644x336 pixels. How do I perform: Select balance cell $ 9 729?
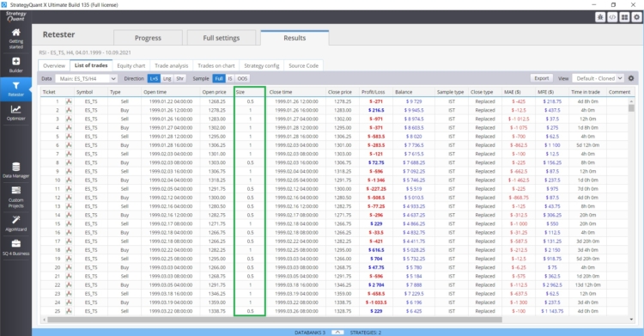point(413,101)
